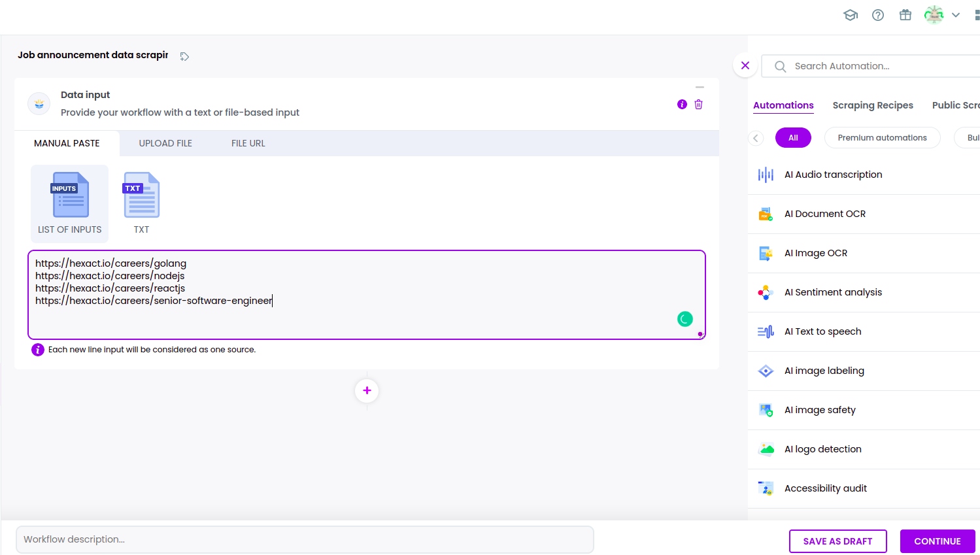This screenshot has width=980, height=555.
Task: Choose the AI Sentiment analysis automation
Action: point(833,292)
